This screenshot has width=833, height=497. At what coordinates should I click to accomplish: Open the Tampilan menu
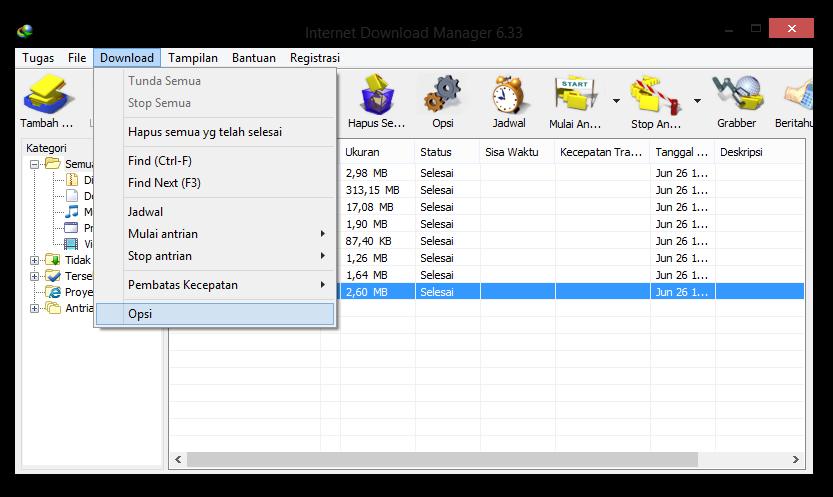[x=193, y=58]
